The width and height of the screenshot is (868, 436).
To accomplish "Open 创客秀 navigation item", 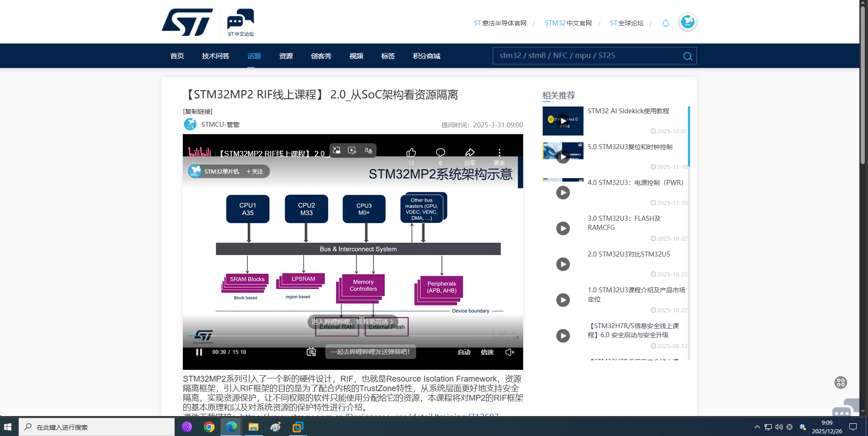I will tap(321, 56).
